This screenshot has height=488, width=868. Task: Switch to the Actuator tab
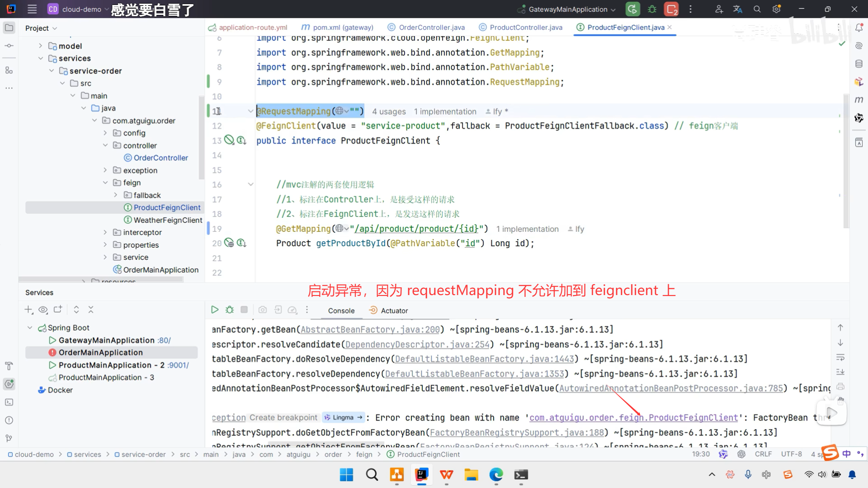coord(394,311)
